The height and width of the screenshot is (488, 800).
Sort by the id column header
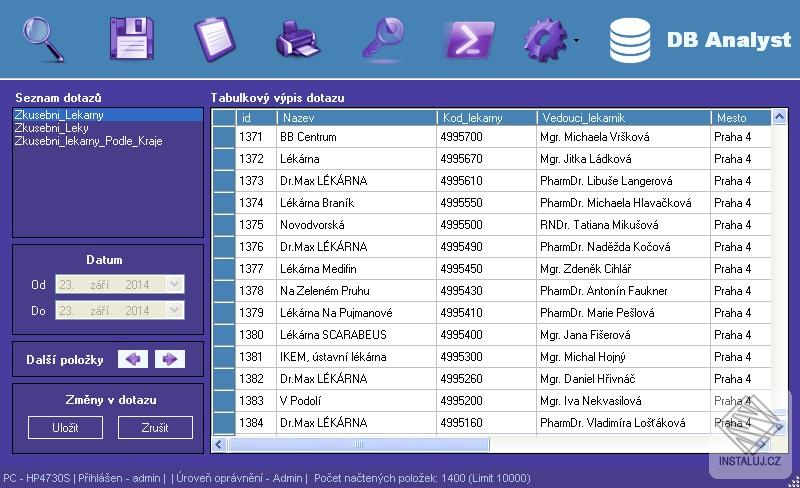click(x=256, y=117)
